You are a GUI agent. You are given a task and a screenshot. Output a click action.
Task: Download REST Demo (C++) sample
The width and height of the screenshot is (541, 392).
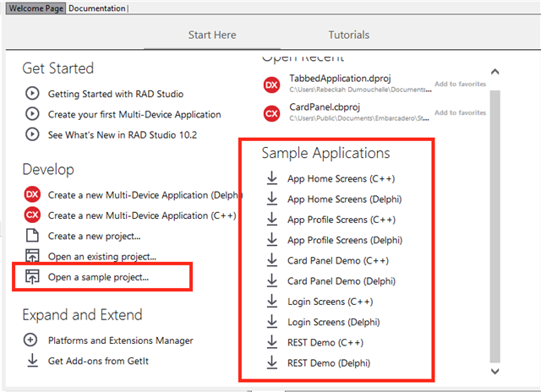[x=325, y=343]
